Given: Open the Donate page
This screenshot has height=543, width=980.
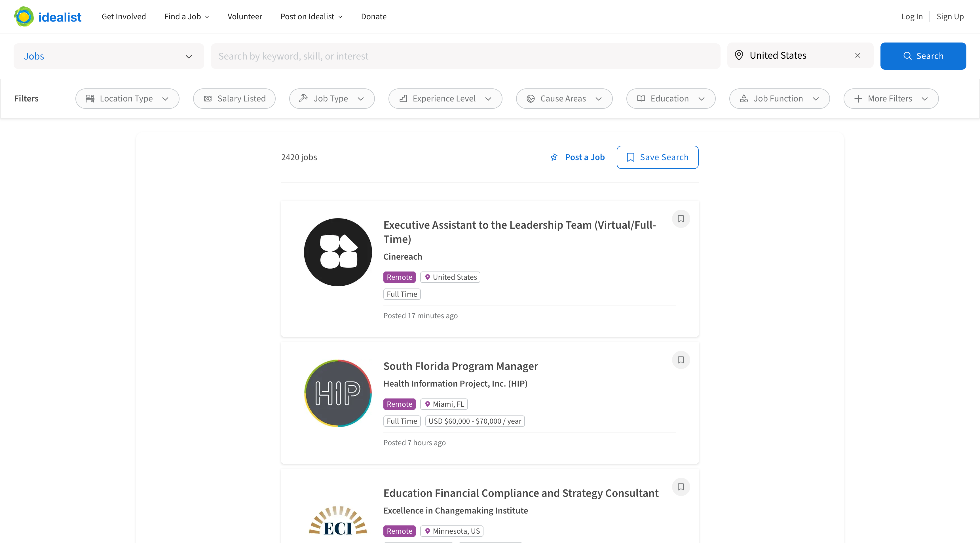Looking at the screenshot, I should pyautogui.click(x=373, y=16).
